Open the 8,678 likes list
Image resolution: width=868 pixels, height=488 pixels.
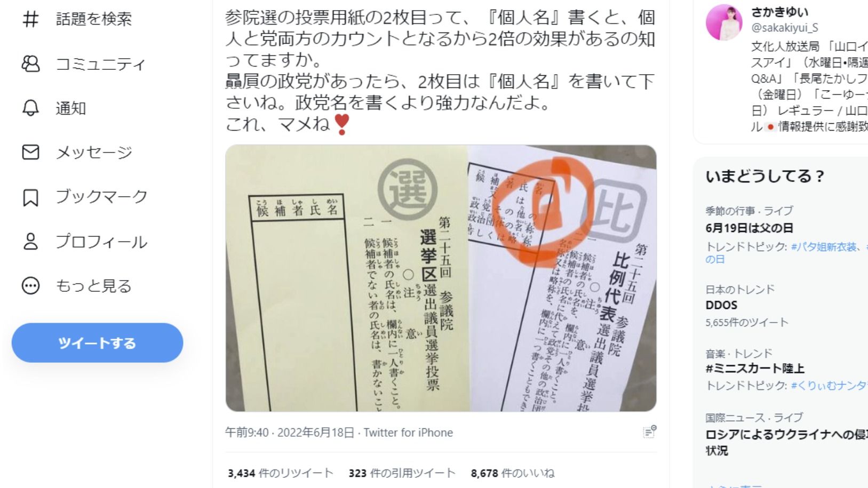513,473
